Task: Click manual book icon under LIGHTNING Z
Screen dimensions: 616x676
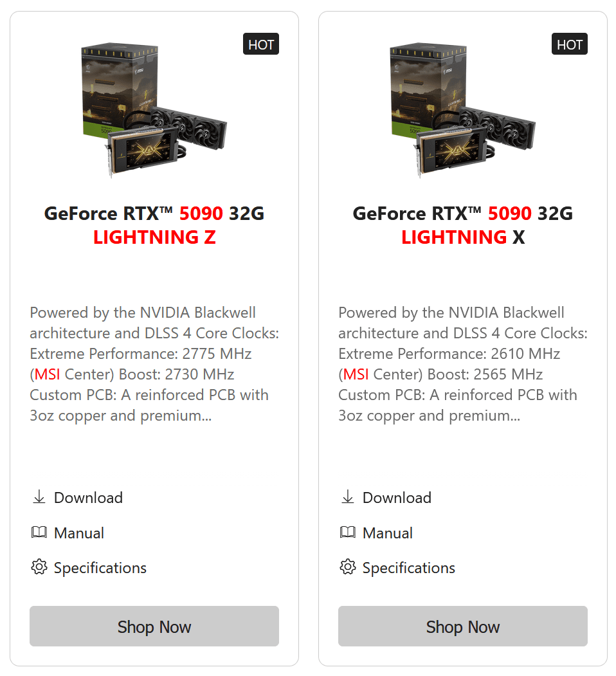Action: (x=39, y=533)
